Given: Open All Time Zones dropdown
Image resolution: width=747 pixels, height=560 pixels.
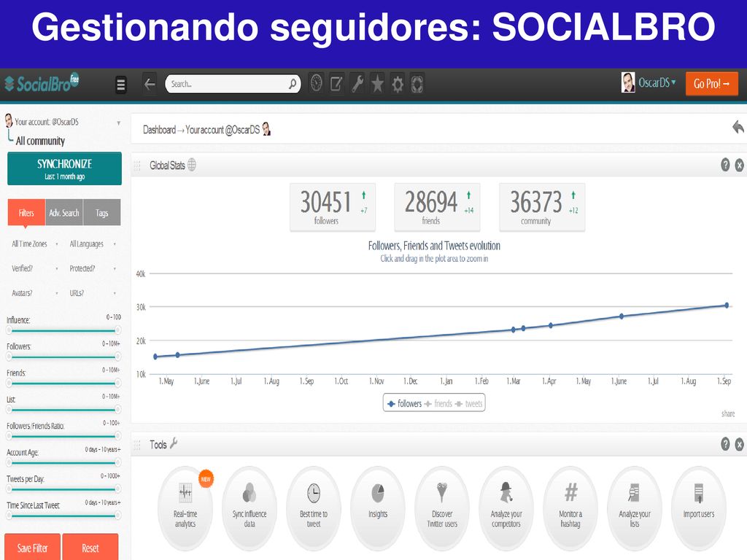Looking at the screenshot, I should [x=35, y=244].
